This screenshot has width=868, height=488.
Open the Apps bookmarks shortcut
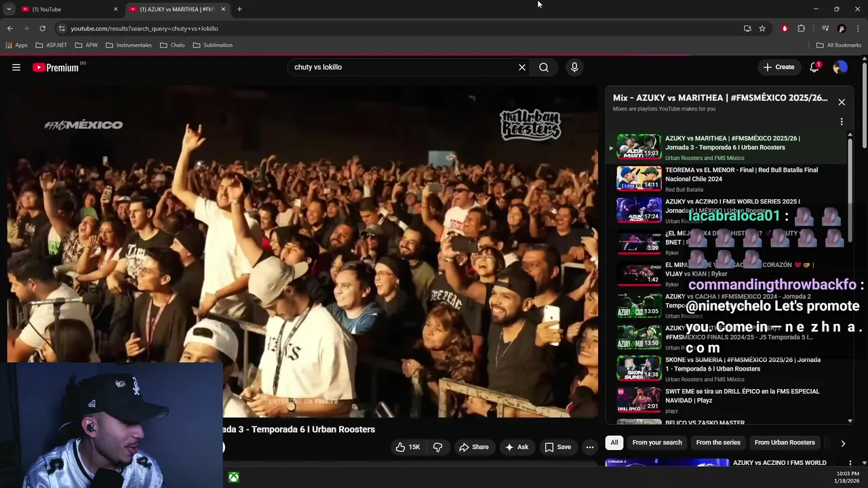point(16,45)
